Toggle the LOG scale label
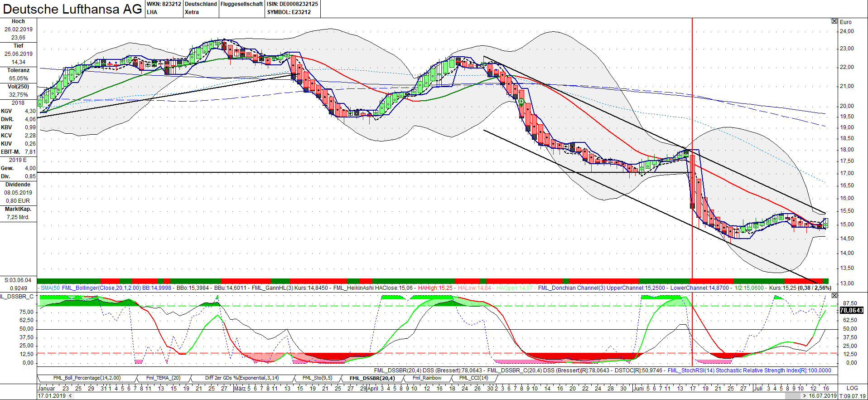The width and height of the screenshot is (868, 400). tap(852, 388)
